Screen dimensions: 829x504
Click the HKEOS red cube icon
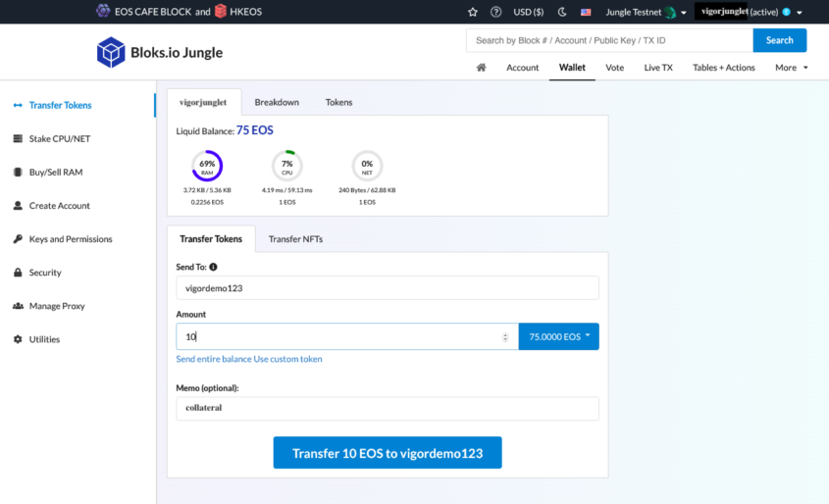[221, 11]
